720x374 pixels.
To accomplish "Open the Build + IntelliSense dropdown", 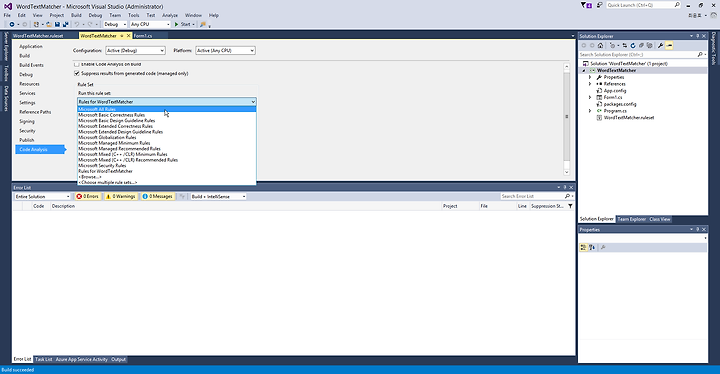I will click(x=219, y=197).
